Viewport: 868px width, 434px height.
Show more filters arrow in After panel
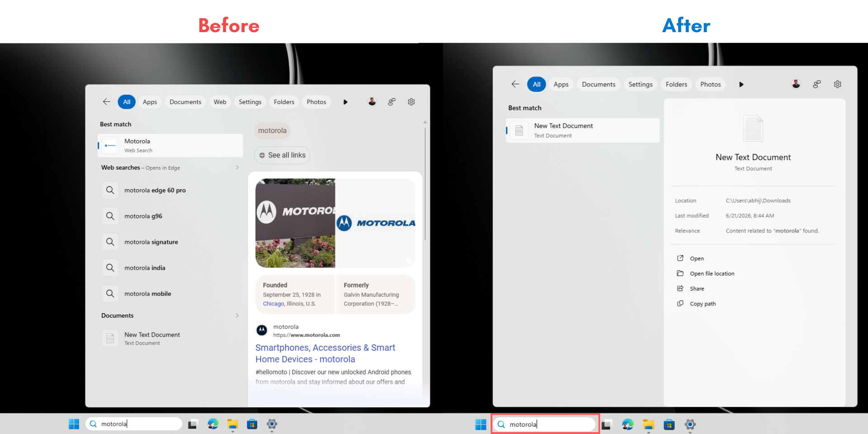(741, 85)
